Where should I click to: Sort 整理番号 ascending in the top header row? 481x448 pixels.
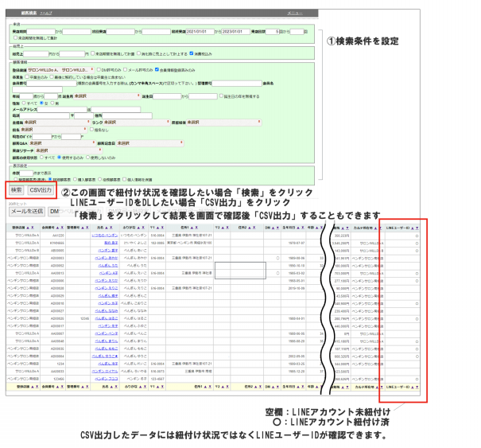83,228
